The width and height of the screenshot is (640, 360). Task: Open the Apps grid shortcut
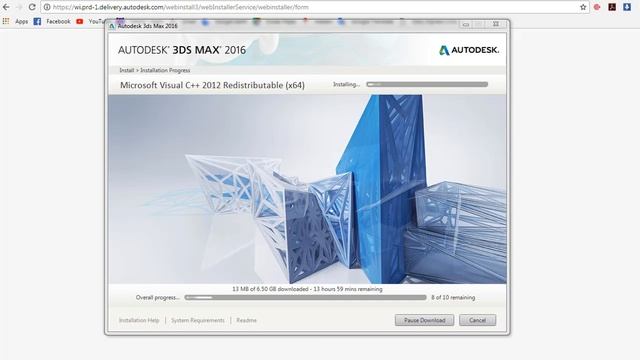15,21
